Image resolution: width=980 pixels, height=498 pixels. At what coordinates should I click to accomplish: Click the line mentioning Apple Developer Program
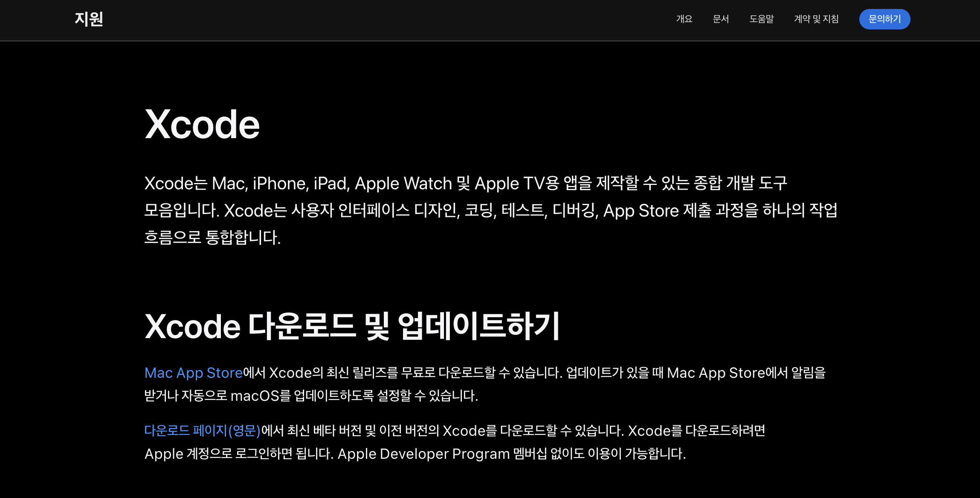click(415, 454)
